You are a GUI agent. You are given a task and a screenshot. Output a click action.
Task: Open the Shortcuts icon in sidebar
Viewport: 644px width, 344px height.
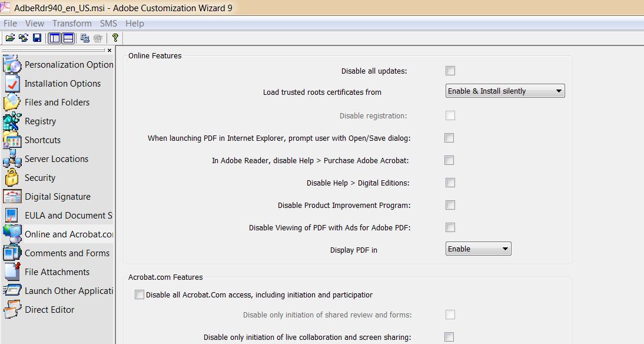pyautogui.click(x=12, y=140)
